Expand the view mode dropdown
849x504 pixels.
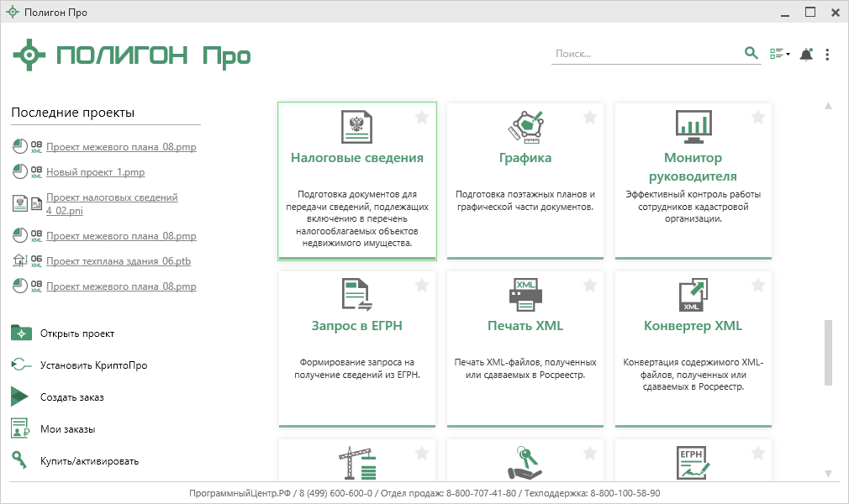(x=780, y=55)
